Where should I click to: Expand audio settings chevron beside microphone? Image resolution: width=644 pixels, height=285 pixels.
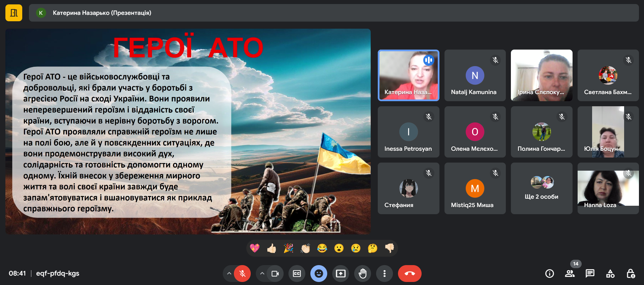coord(229,274)
